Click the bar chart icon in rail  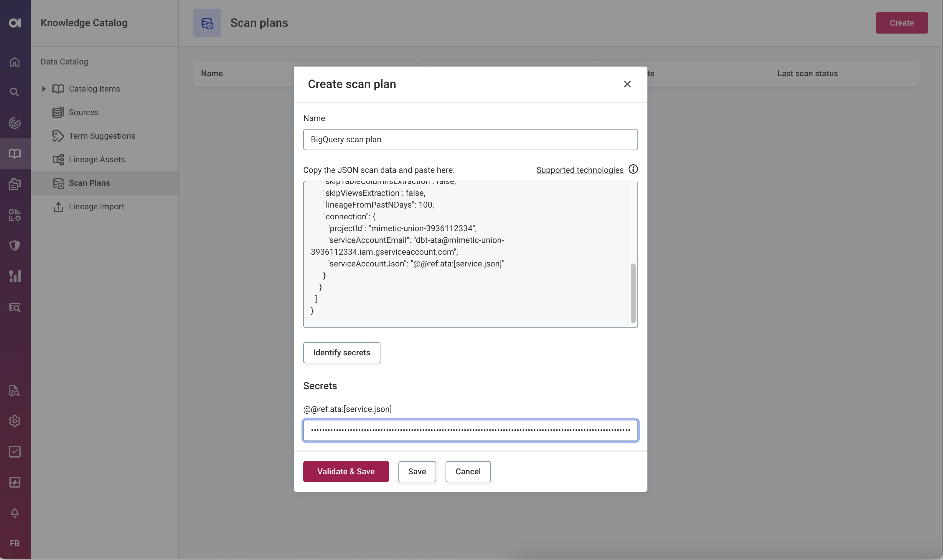[15, 276]
